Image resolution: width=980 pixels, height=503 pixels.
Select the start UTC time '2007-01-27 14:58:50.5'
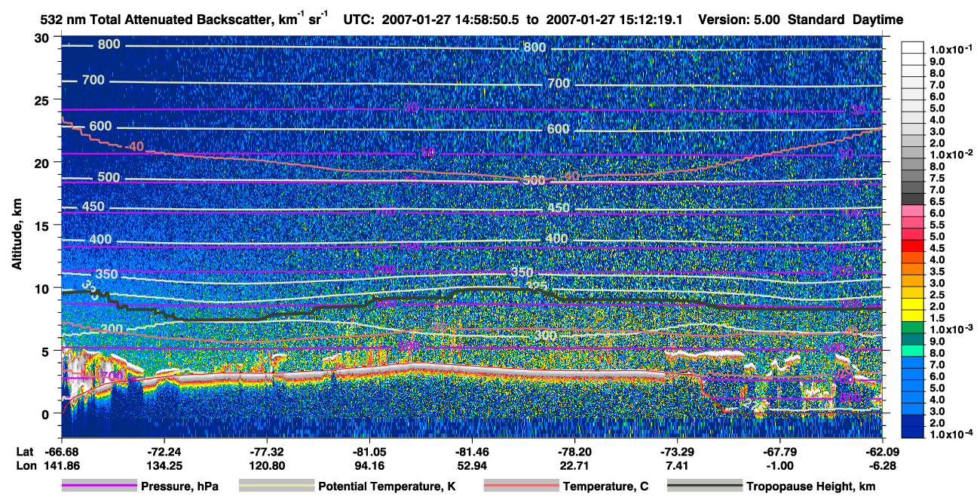[452, 20]
